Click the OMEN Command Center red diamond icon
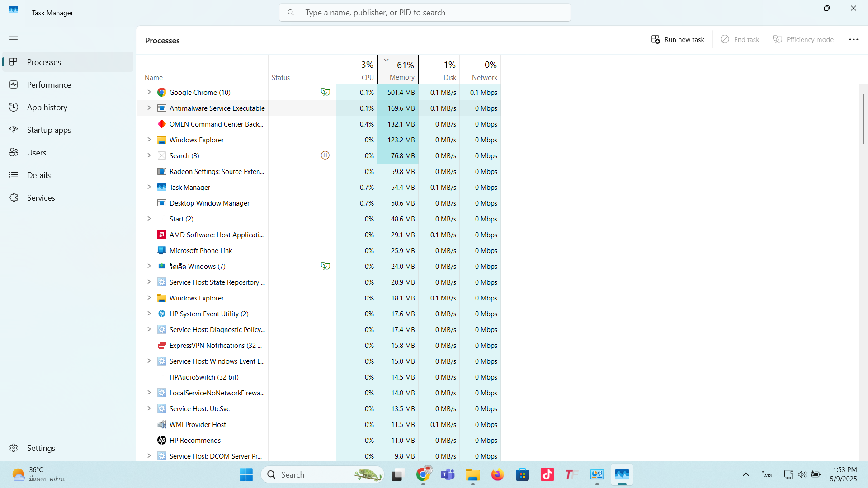Screen dimensions: 868x488 pyautogui.click(x=161, y=124)
